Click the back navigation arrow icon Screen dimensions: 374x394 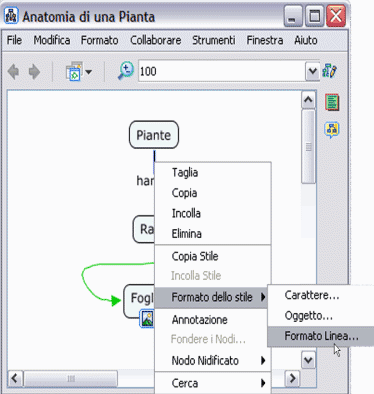pos(13,72)
